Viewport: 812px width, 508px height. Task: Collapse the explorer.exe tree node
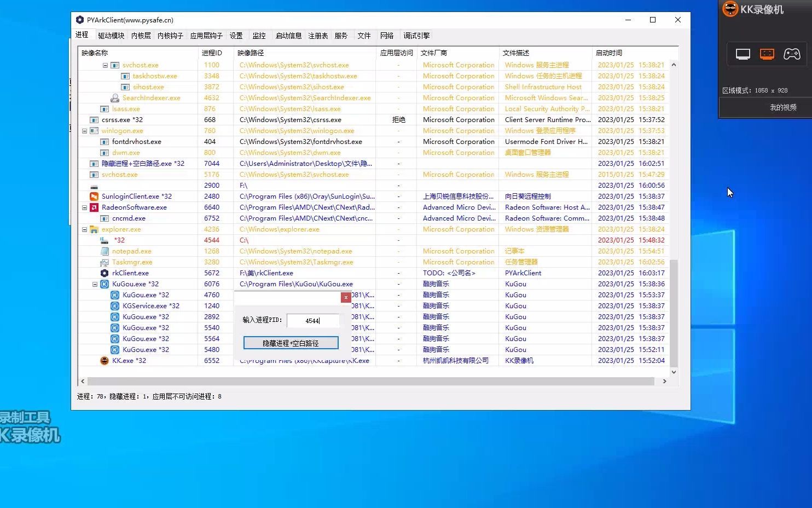click(84, 229)
